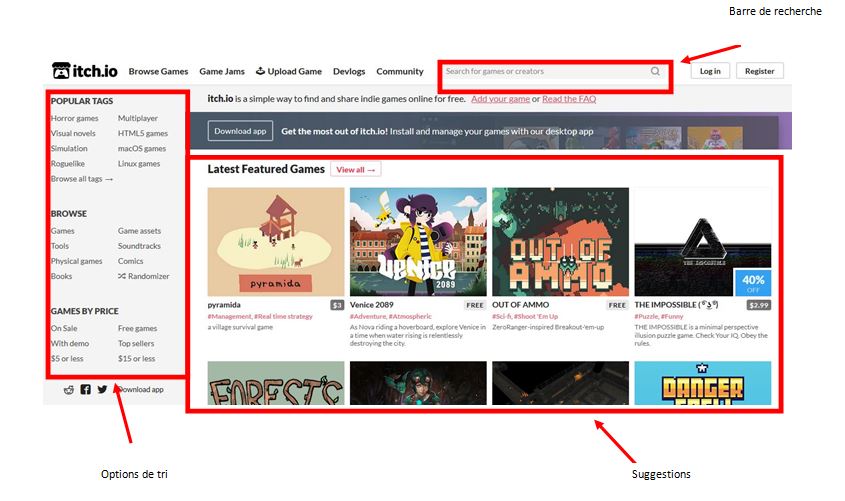Click the #Funny tag
Viewport: 845px width, 501px height.
point(672,317)
